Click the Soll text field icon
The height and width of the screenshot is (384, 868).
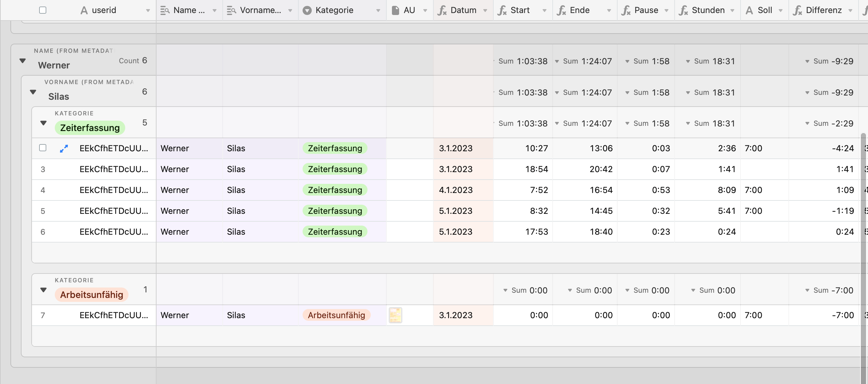click(749, 10)
